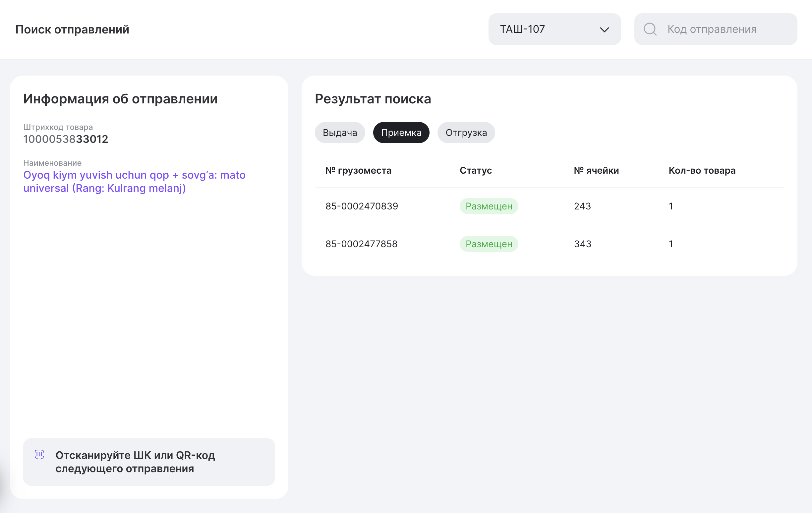Click Размещен status badge in first row
The width and height of the screenshot is (812, 513).
point(489,206)
